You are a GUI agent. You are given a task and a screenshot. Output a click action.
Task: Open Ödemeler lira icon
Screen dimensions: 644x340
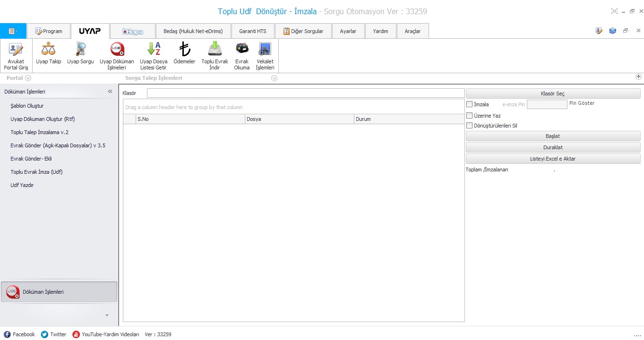click(184, 53)
